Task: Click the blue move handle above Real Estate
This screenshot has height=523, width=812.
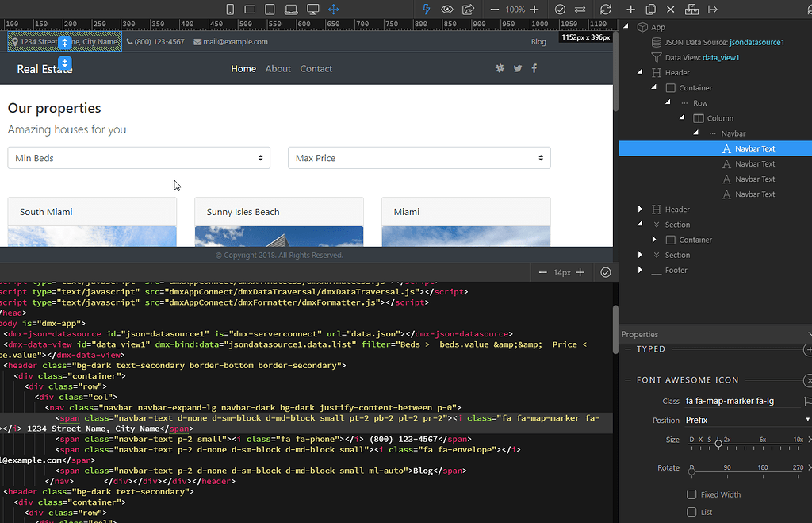Action: coord(65,63)
